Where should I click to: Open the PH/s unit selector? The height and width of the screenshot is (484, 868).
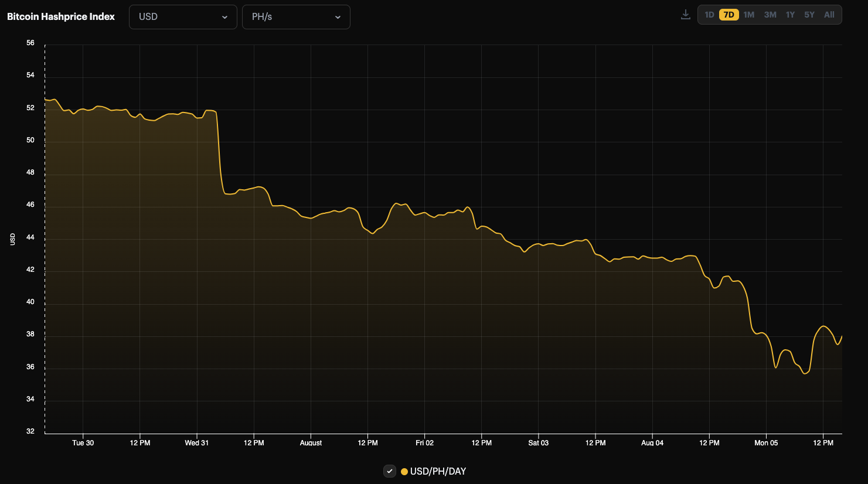click(296, 17)
